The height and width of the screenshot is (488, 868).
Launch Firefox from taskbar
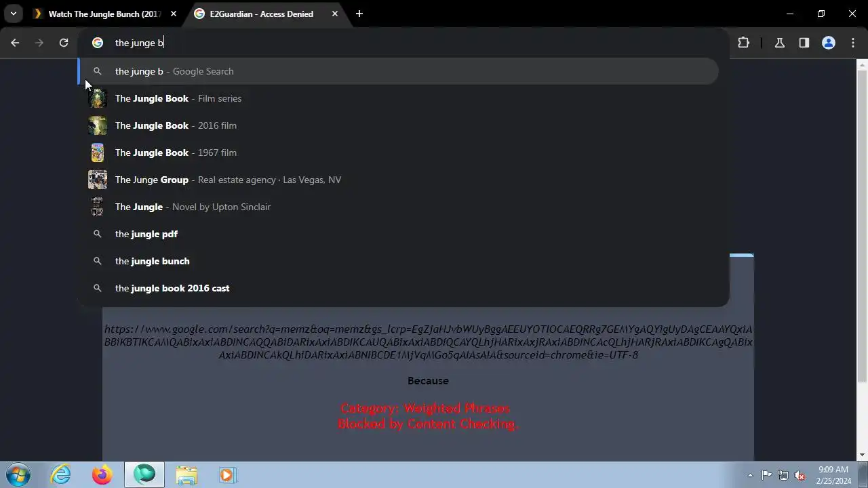[x=102, y=475]
